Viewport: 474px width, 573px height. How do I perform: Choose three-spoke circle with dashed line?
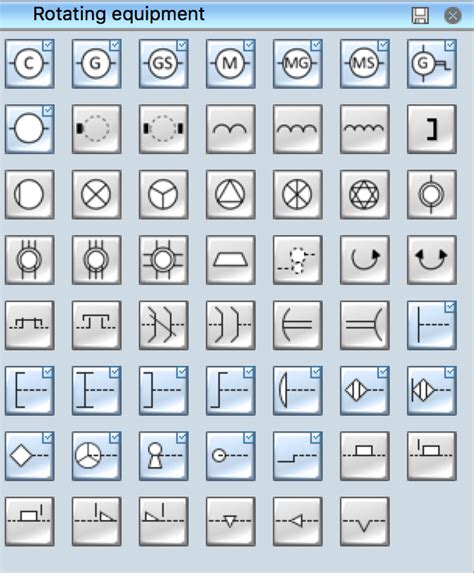pos(97,456)
